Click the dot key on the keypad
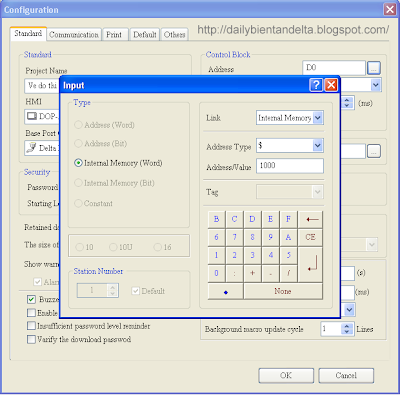The image size is (400, 395). click(x=226, y=292)
